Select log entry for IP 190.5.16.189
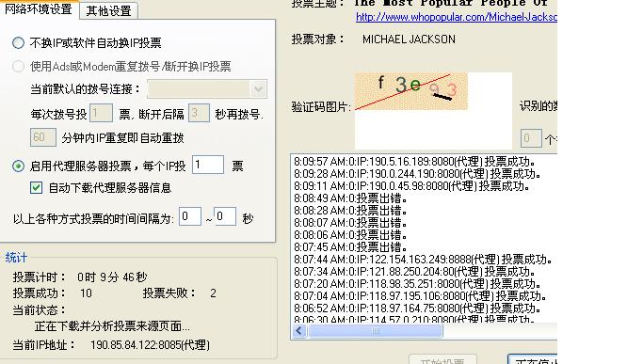Screen dimensions: 643x364 coord(414,162)
